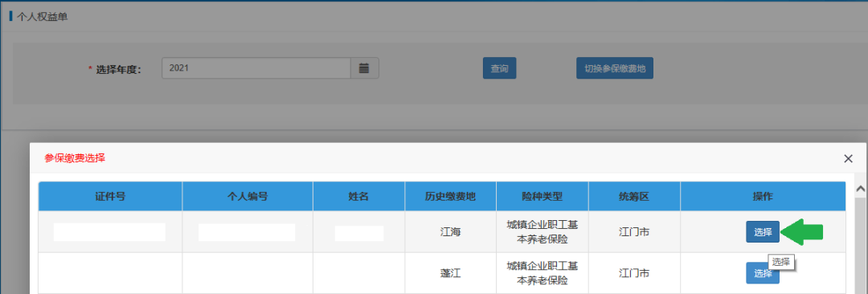
Task: Click 选择 button in the 蓬江 row
Action: 763,273
